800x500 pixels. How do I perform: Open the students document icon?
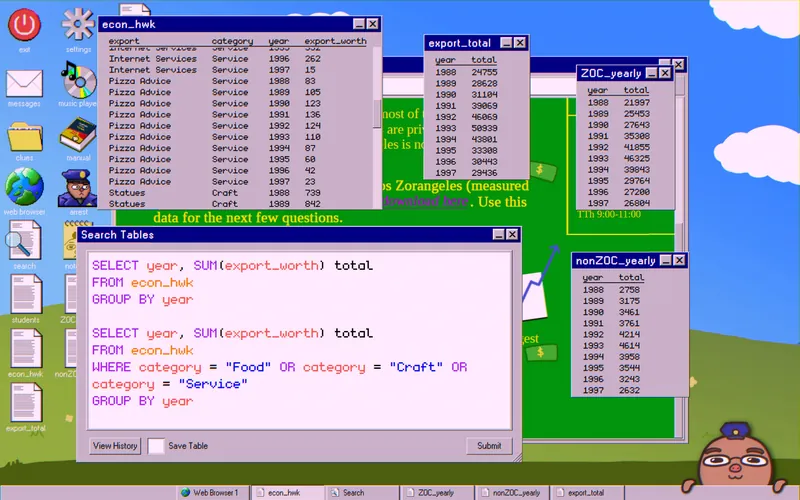pyautogui.click(x=26, y=294)
